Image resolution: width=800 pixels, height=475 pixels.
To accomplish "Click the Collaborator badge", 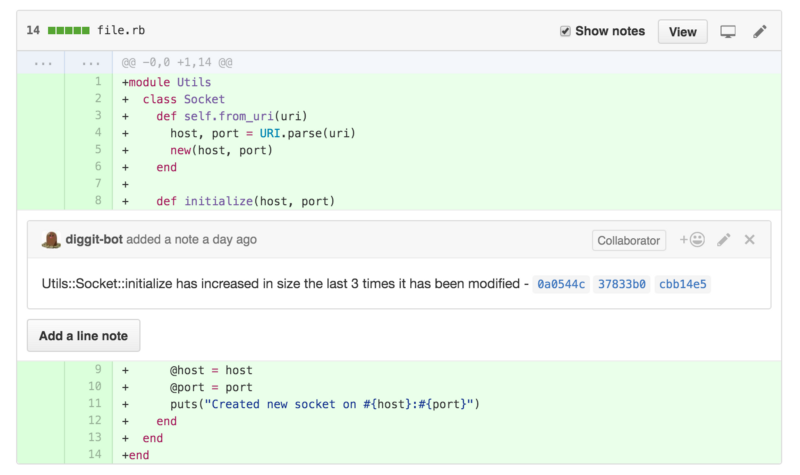I will 629,240.
